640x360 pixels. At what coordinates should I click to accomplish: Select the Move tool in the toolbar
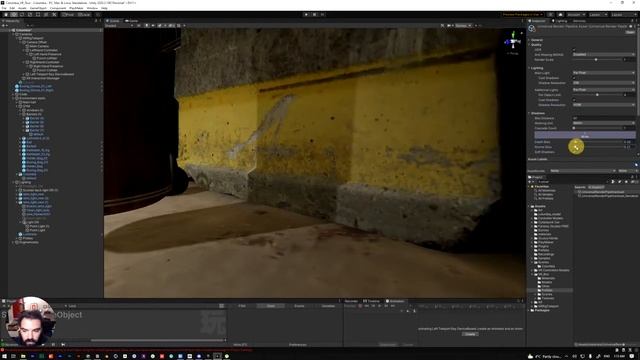[x=14, y=15]
